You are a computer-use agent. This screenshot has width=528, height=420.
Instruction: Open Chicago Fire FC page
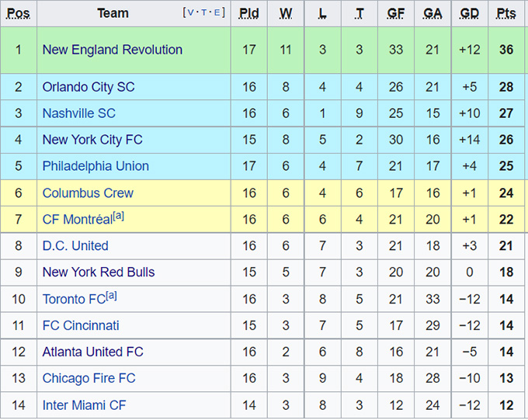[x=89, y=379]
